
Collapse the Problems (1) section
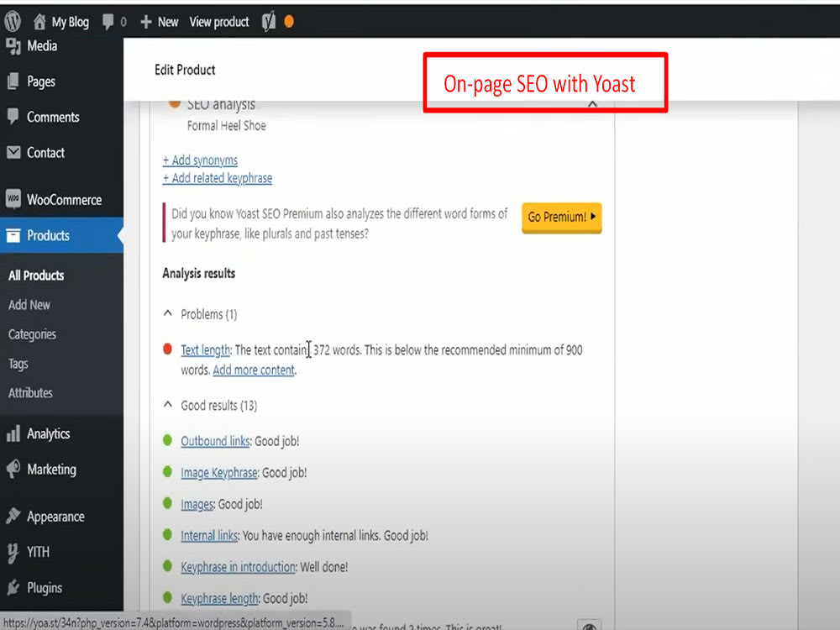[168, 313]
